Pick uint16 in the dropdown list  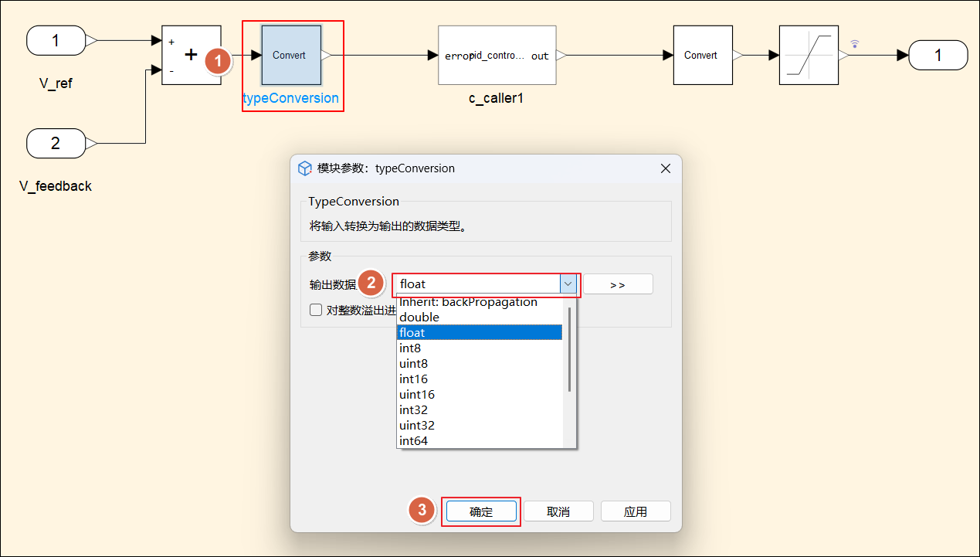tap(417, 395)
